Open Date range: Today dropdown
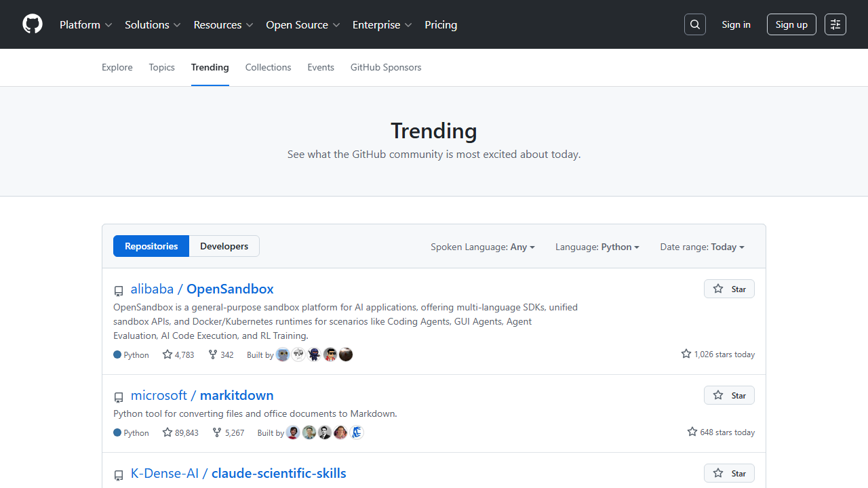Screen dimensions: 868x488 [x=703, y=247]
